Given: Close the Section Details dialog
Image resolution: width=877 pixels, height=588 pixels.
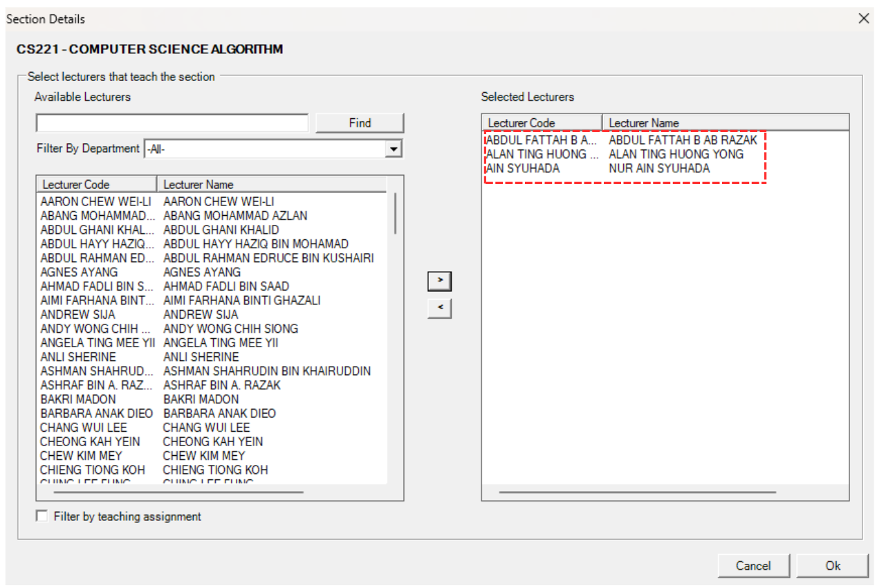Looking at the screenshot, I should (863, 19).
